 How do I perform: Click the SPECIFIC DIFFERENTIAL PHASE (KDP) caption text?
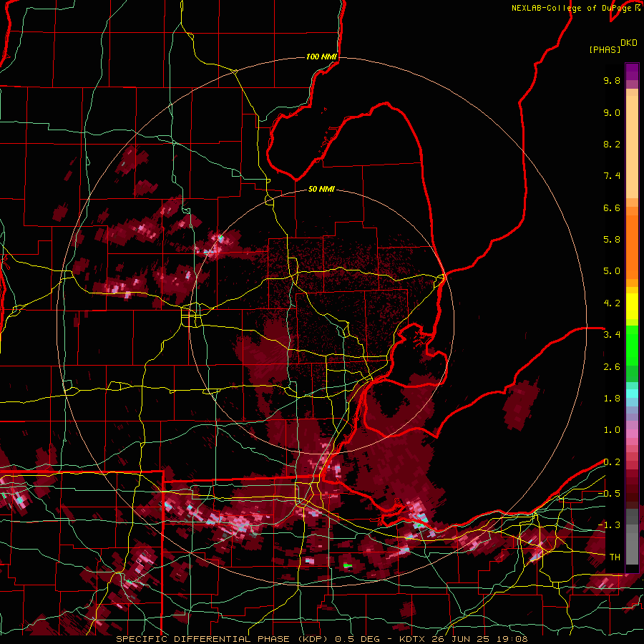click(x=224, y=639)
